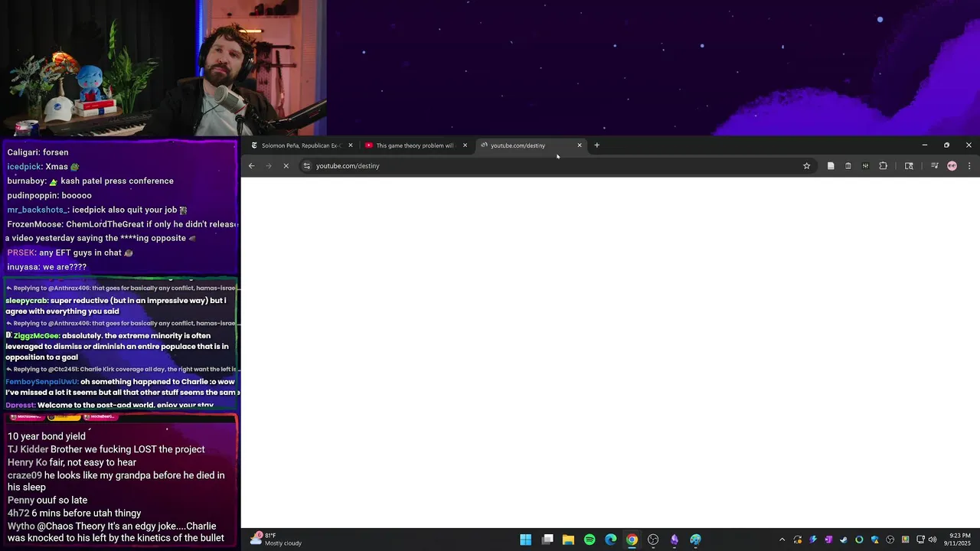Image resolution: width=980 pixels, height=551 pixels.
Task: Restore down the Chrome window
Action: (x=946, y=145)
